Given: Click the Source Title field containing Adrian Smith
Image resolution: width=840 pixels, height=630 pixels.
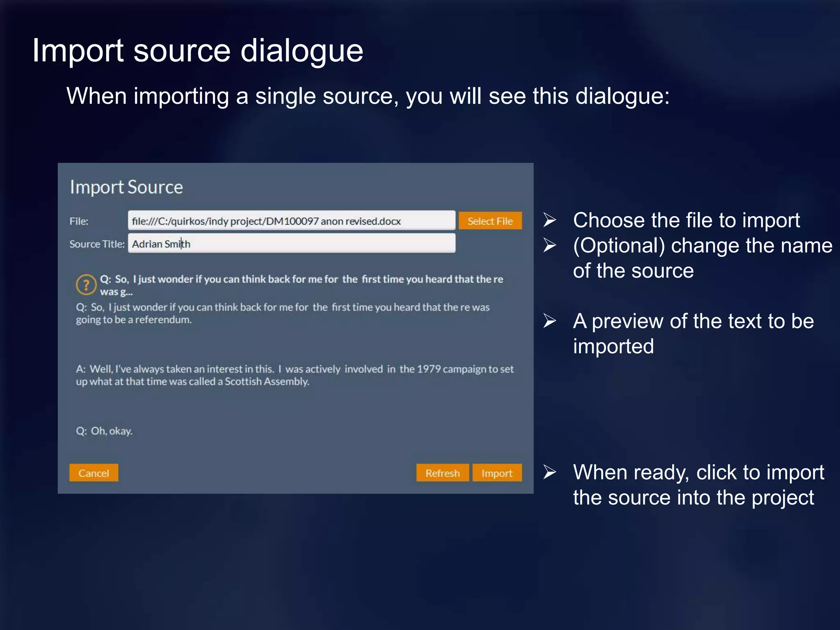Looking at the screenshot, I should pos(291,244).
